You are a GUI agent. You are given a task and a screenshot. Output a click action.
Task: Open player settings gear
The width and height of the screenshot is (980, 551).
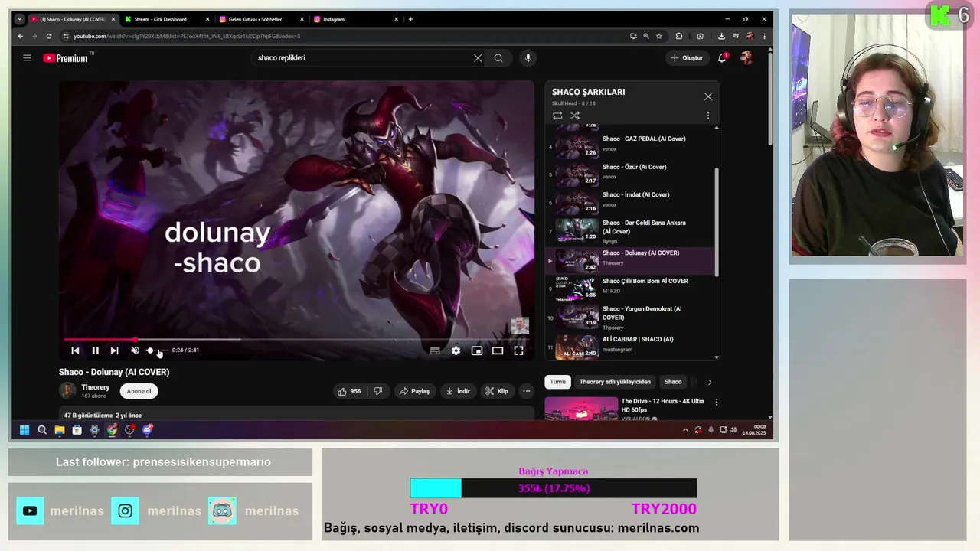tap(456, 350)
